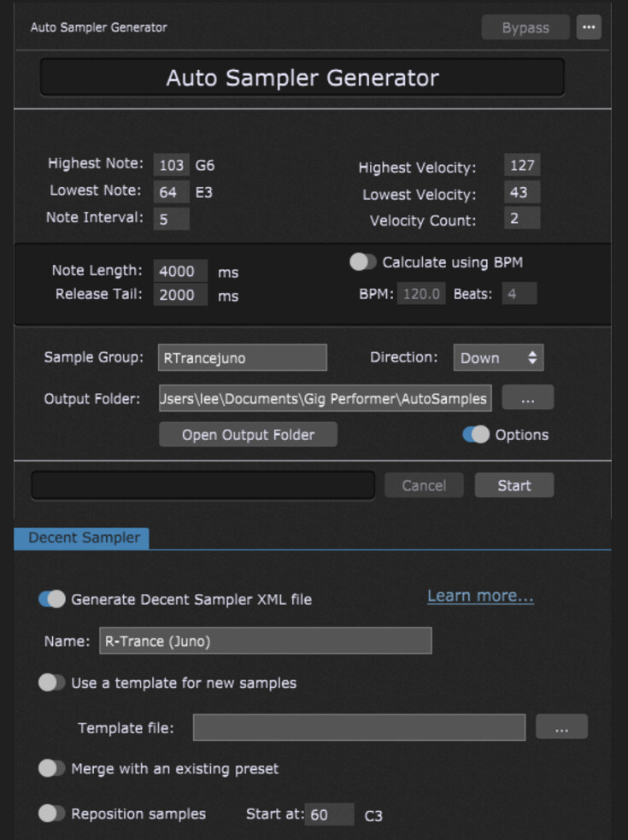The height and width of the screenshot is (840, 628).
Task: Toggle the Reposition samples switch
Action: tap(52, 814)
